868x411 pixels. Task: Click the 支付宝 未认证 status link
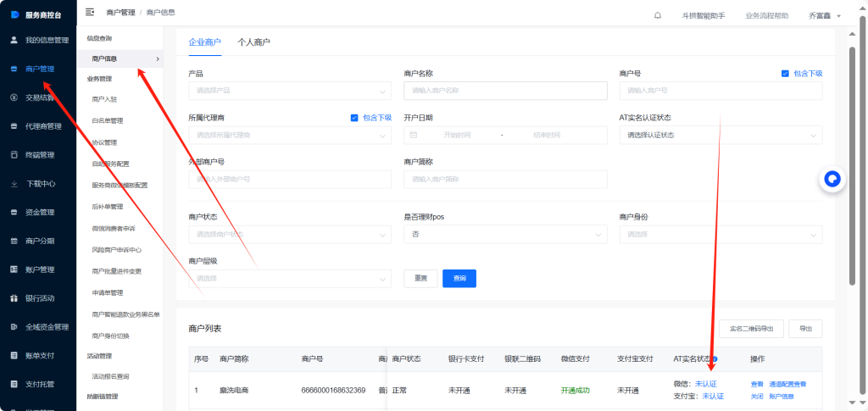713,396
